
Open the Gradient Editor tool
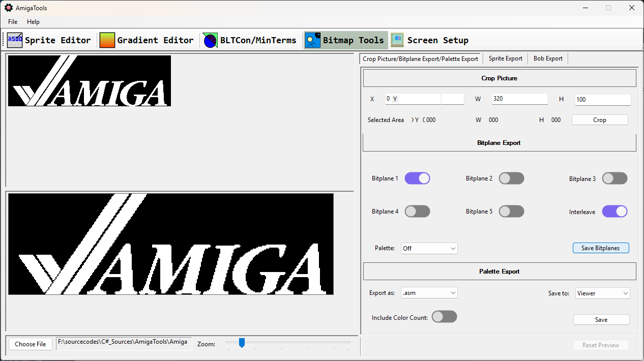pyautogui.click(x=147, y=40)
